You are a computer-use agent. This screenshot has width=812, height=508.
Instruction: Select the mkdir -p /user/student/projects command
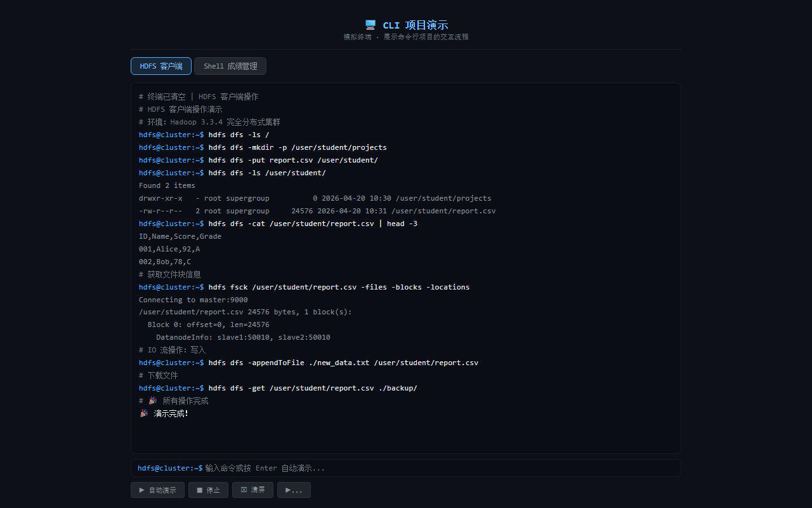click(263, 147)
